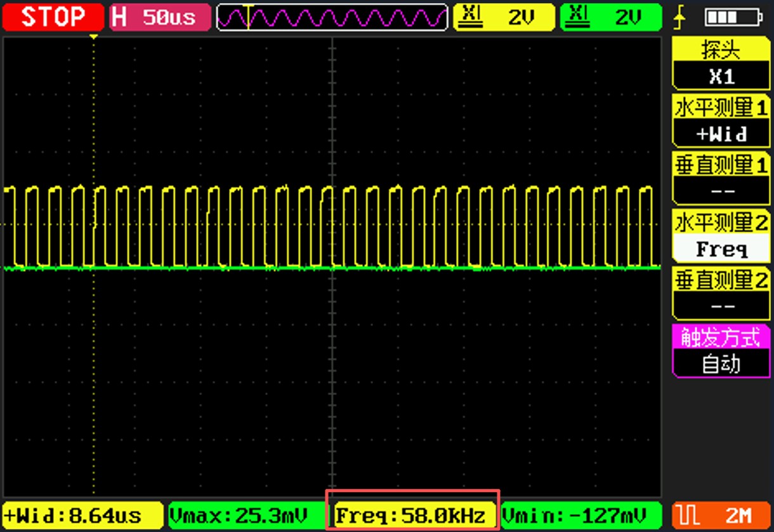Select the H 50us timebase setting

click(x=159, y=17)
